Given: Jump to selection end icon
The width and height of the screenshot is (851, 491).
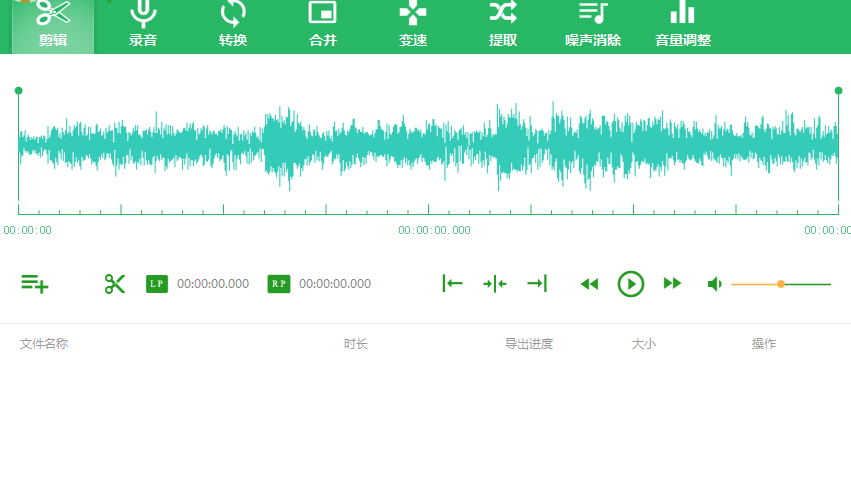Looking at the screenshot, I should pos(537,283).
